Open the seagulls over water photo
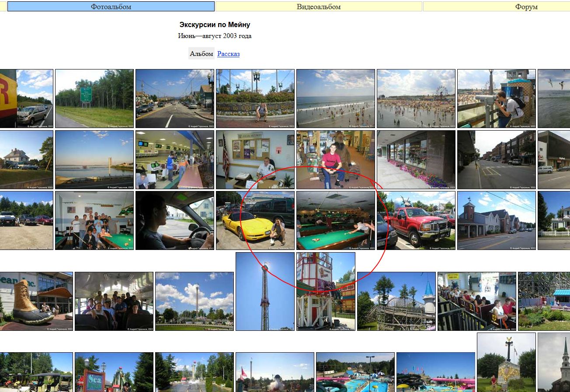 point(554,98)
